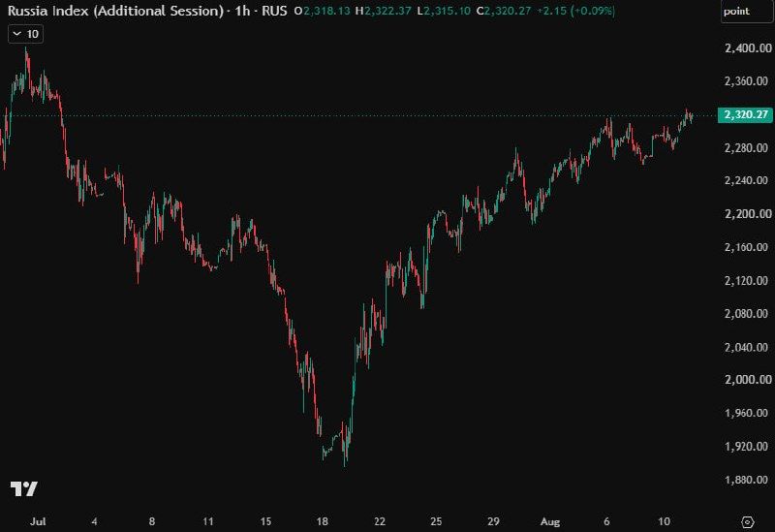The width and height of the screenshot is (775, 532).
Task: Click the 29 date label on time axis
Action: click(493, 521)
